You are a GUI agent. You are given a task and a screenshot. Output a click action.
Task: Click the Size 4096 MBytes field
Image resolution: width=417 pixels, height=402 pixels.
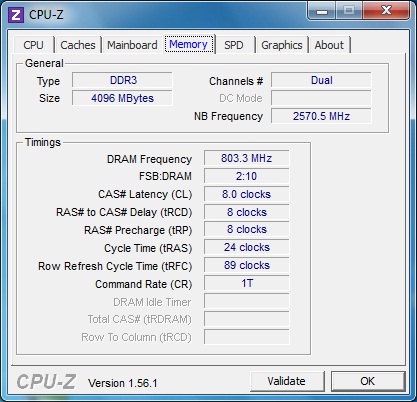[122, 98]
